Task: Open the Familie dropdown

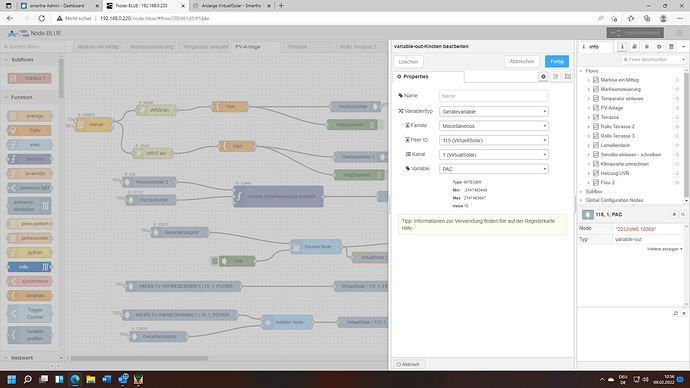Action: click(494, 126)
